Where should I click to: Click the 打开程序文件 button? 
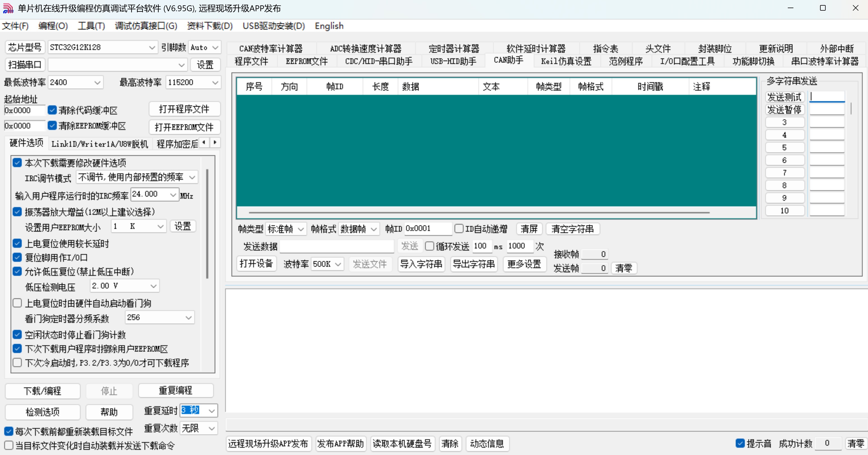pyautogui.click(x=184, y=109)
